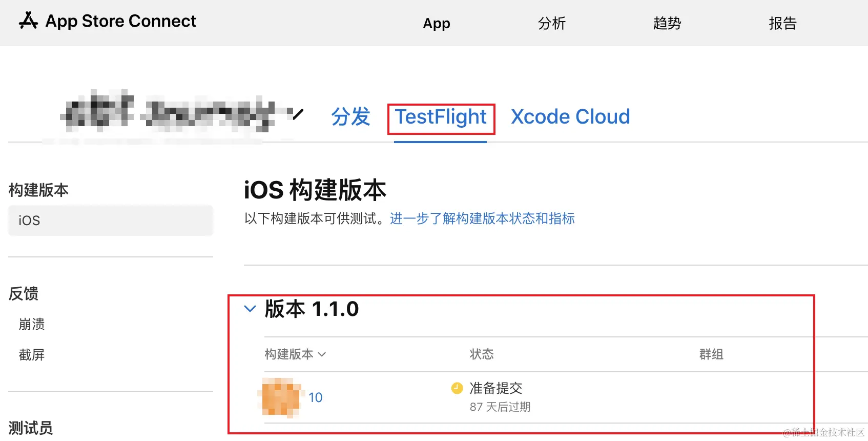Viewport: 868px width, 441px height.
Task: Go to App in top navigation
Action: click(436, 23)
